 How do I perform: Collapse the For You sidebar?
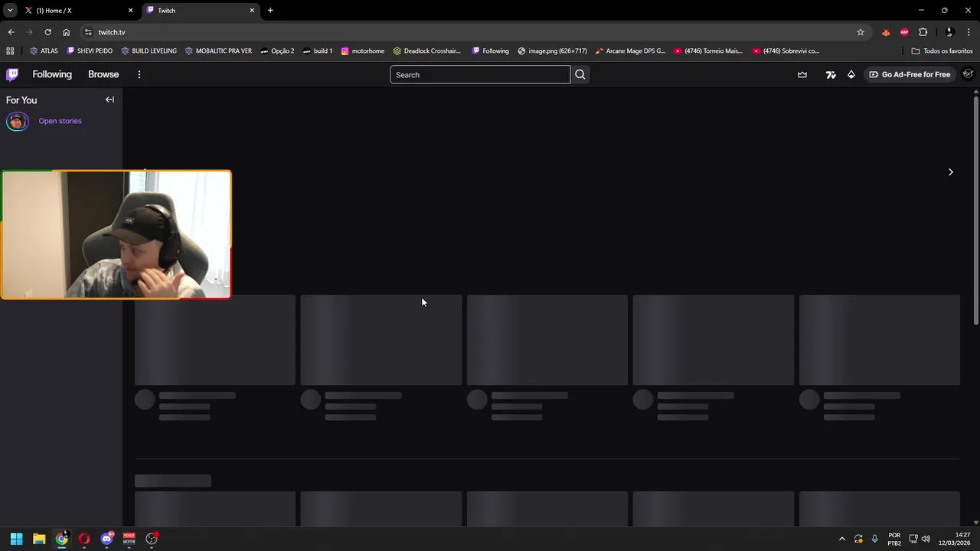[109, 99]
